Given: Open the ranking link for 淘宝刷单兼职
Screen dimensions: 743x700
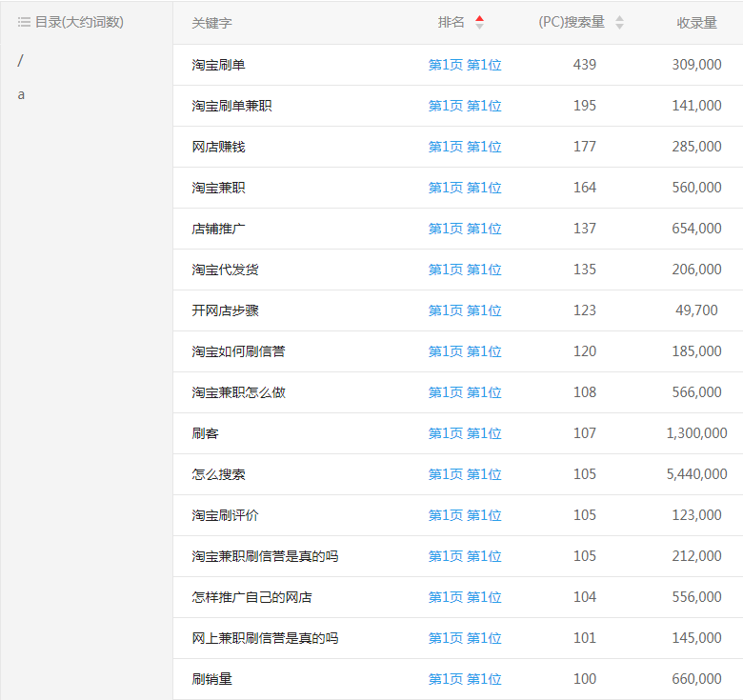Looking at the screenshot, I should (465, 106).
